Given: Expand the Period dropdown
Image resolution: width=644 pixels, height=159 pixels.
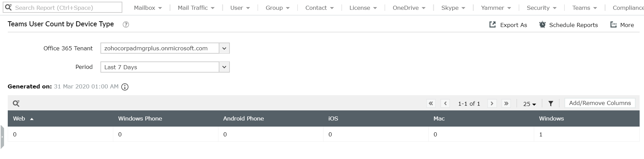Looking at the screenshot, I should (x=224, y=67).
